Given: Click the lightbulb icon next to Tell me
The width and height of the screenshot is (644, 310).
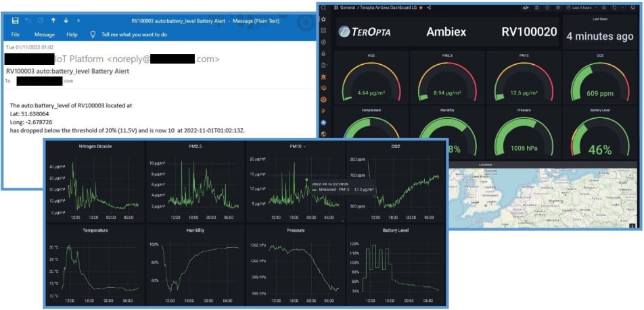Looking at the screenshot, I should tap(93, 34).
